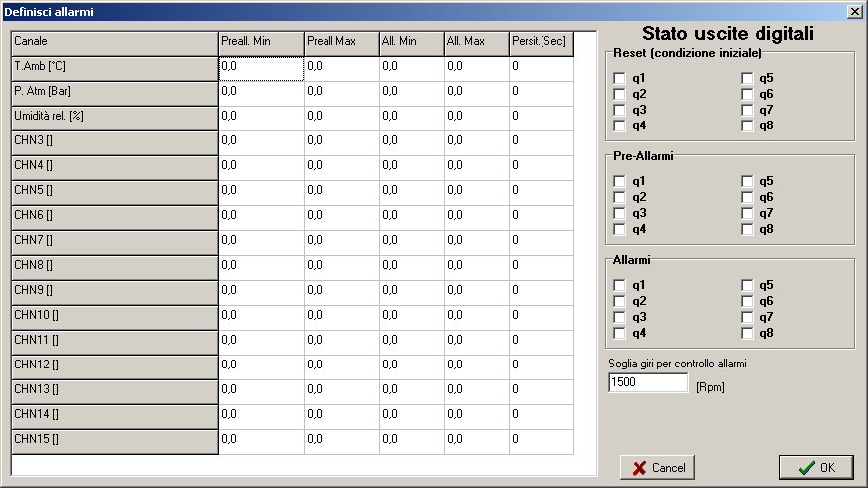
Task: Check q3 in the Allarmi group
Action: tap(620, 317)
